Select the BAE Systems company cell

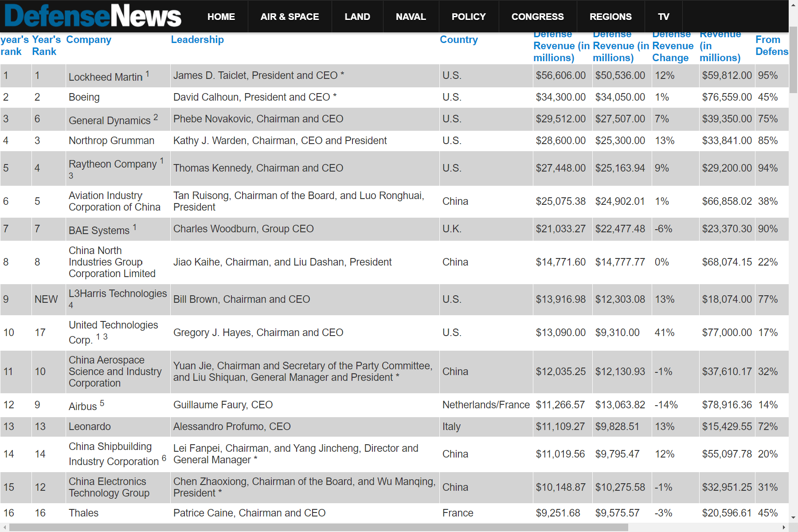(x=118, y=229)
